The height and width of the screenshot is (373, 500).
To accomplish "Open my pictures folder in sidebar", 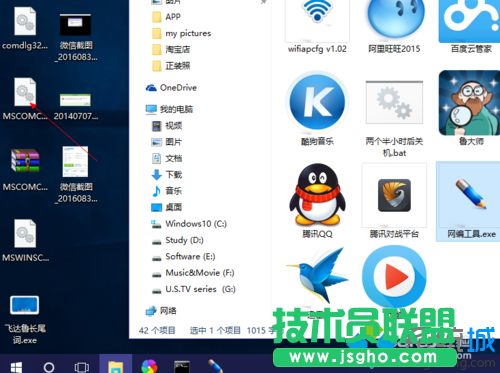I will click(x=182, y=33).
